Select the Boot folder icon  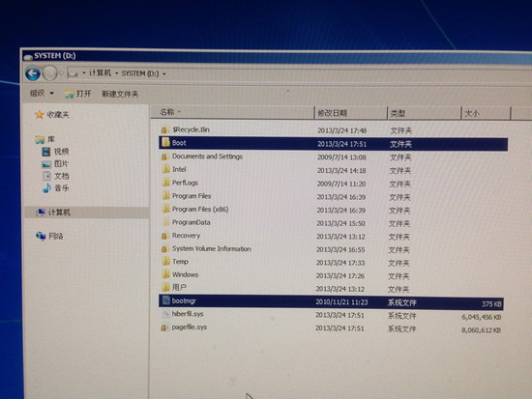[x=165, y=142]
